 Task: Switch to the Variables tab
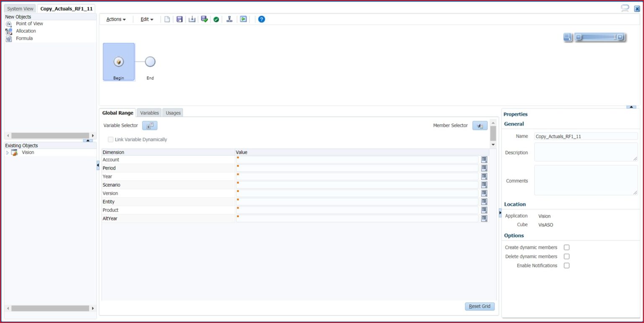click(149, 113)
